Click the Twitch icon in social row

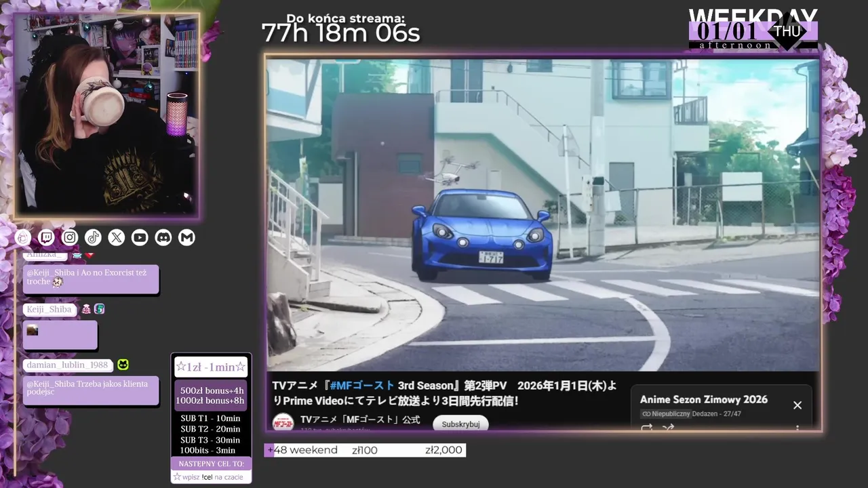point(46,237)
